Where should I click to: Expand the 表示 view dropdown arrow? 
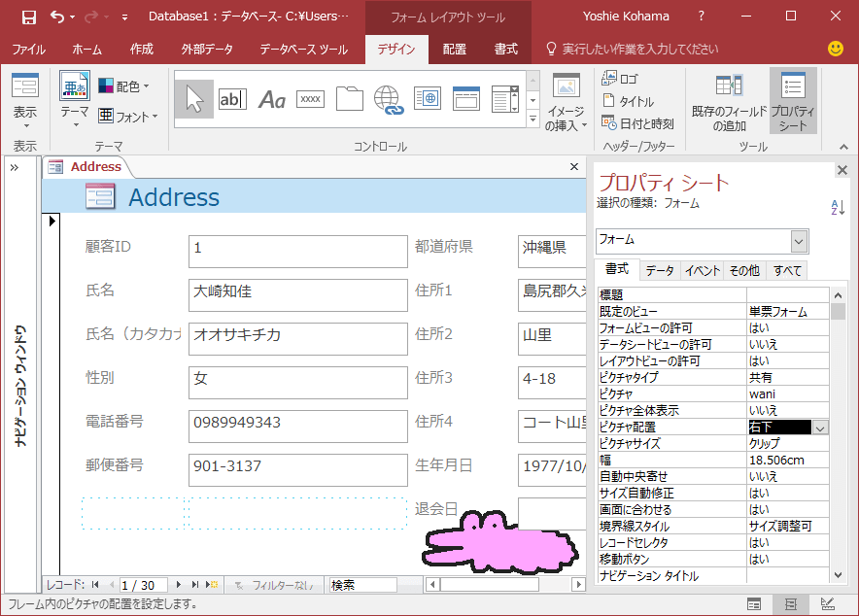(x=25, y=126)
